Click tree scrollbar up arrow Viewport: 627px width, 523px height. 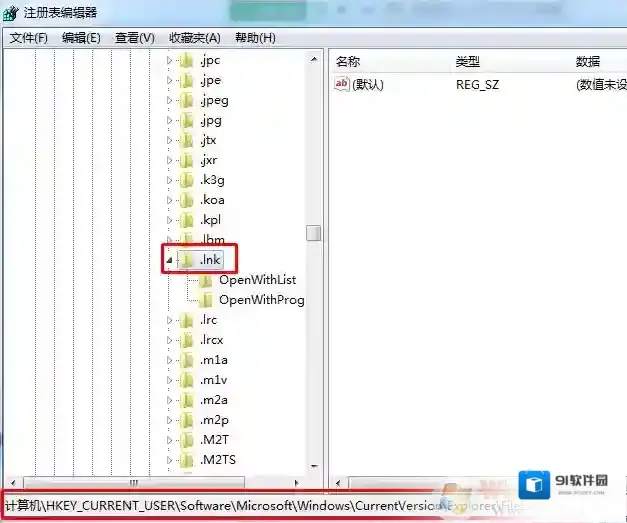pos(314,60)
